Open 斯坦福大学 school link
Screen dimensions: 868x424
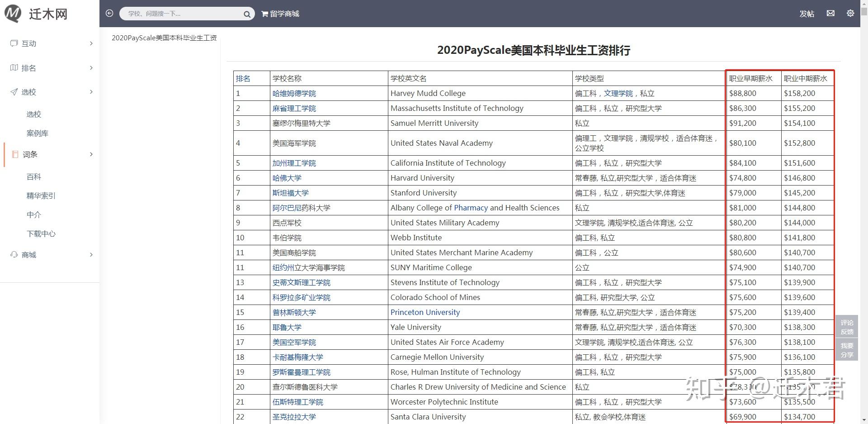(x=291, y=193)
